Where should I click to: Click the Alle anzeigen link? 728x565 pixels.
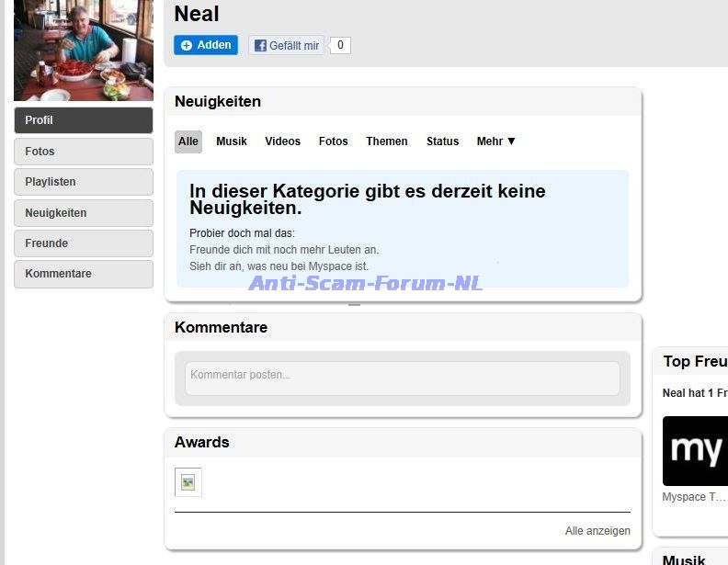click(597, 531)
